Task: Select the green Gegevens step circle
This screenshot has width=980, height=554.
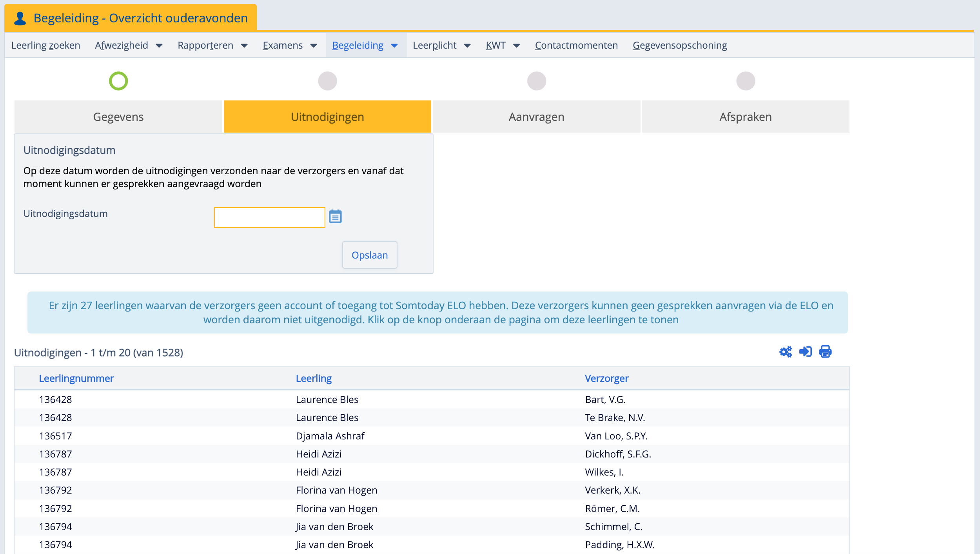Action: pyautogui.click(x=118, y=81)
